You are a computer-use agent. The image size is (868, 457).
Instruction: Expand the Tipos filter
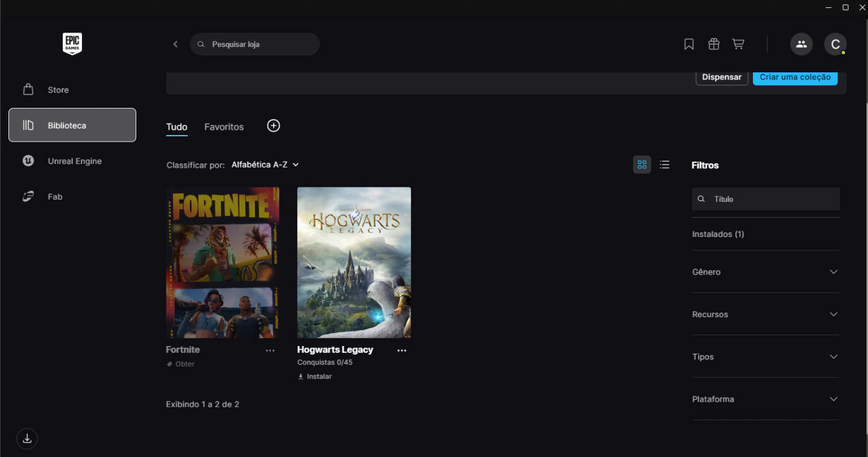click(766, 356)
